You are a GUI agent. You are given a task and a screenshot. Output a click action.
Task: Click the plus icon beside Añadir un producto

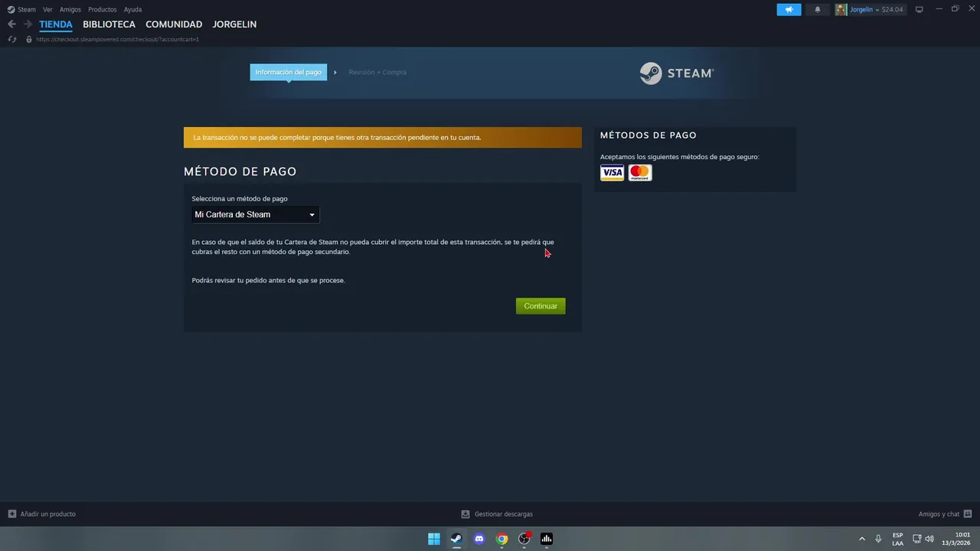12,514
